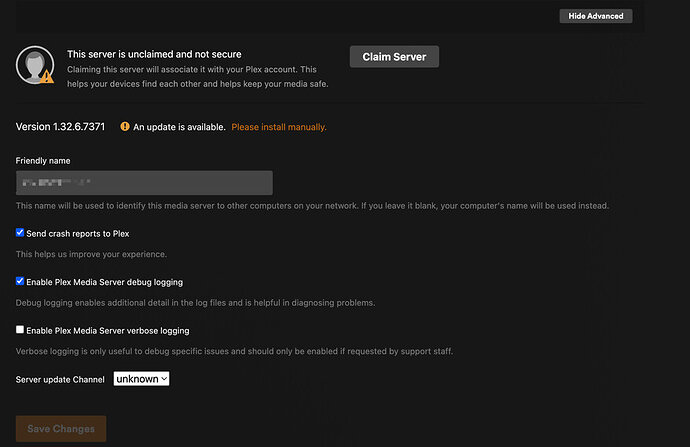
Task: Click the 'Server update Channel' label
Action: pyautogui.click(x=60, y=380)
